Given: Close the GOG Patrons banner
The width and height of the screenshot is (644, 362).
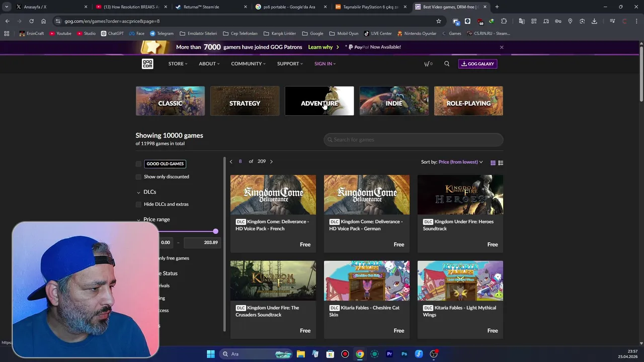Looking at the screenshot, I should click(502, 47).
